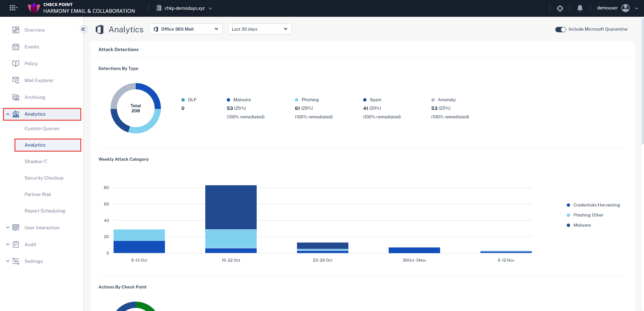Image resolution: width=644 pixels, height=311 pixels.
Task: Open Shadow IT page
Action: 36,161
